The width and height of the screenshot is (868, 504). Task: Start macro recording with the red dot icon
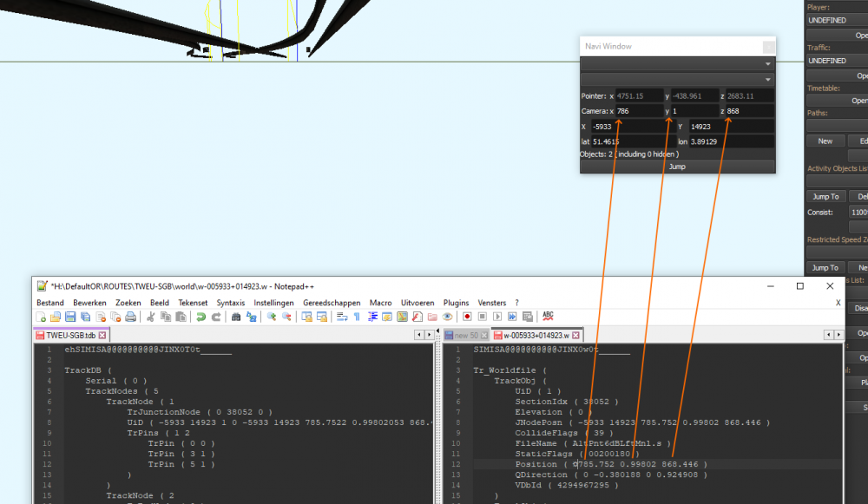point(467,317)
